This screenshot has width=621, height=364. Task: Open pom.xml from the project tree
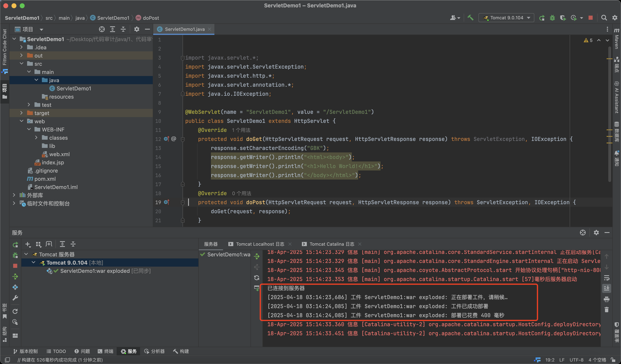click(x=45, y=179)
